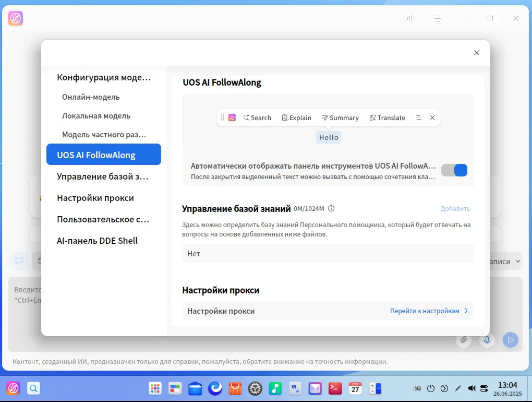Click the send message arrow button

(511, 339)
